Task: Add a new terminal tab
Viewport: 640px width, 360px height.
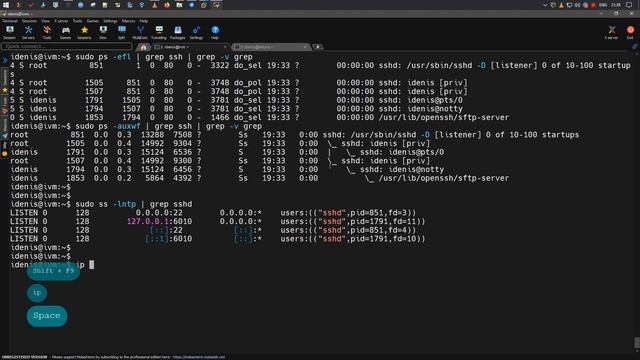Action: [x=318, y=47]
